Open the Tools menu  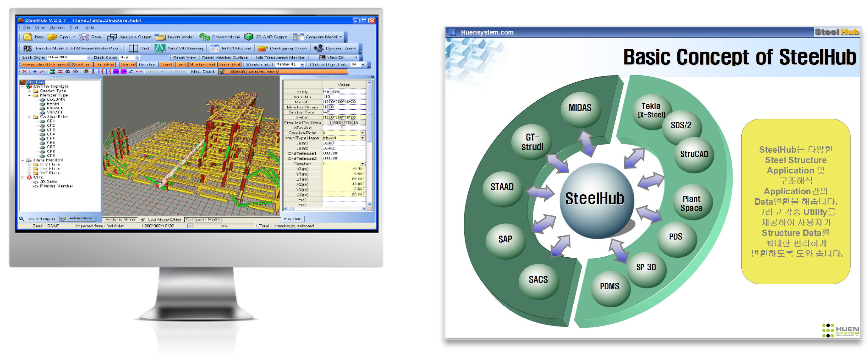click(x=74, y=27)
